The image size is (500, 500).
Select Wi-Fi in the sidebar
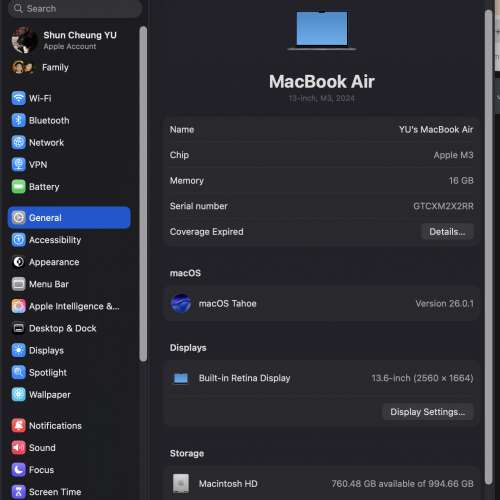click(40, 98)
